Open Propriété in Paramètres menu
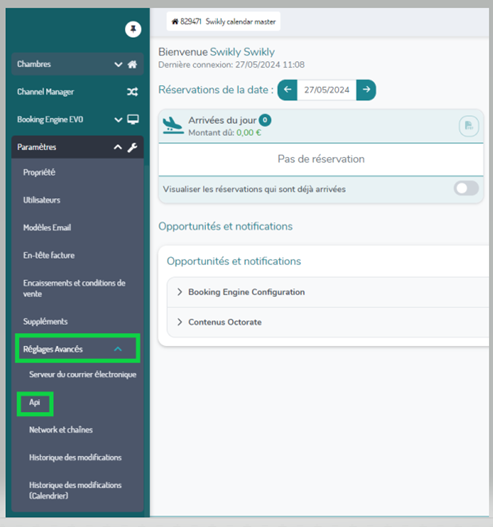This screenshot has height=527, width=493. point(39,172)
